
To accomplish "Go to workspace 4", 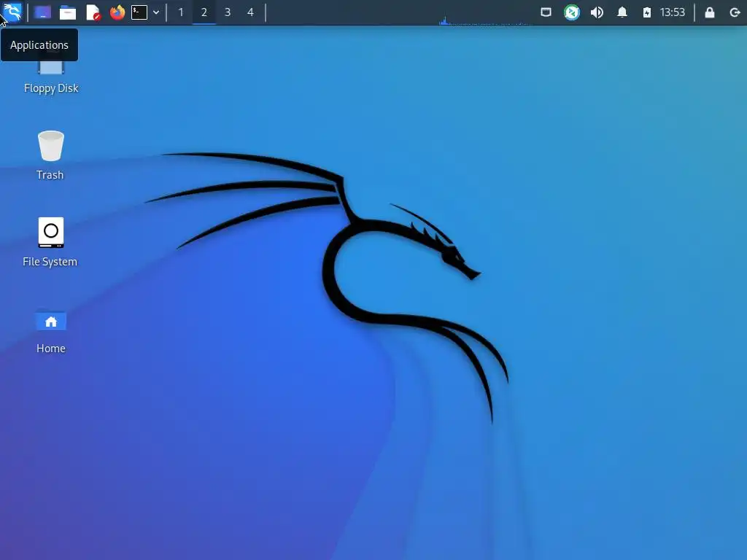I will (251, 12).
